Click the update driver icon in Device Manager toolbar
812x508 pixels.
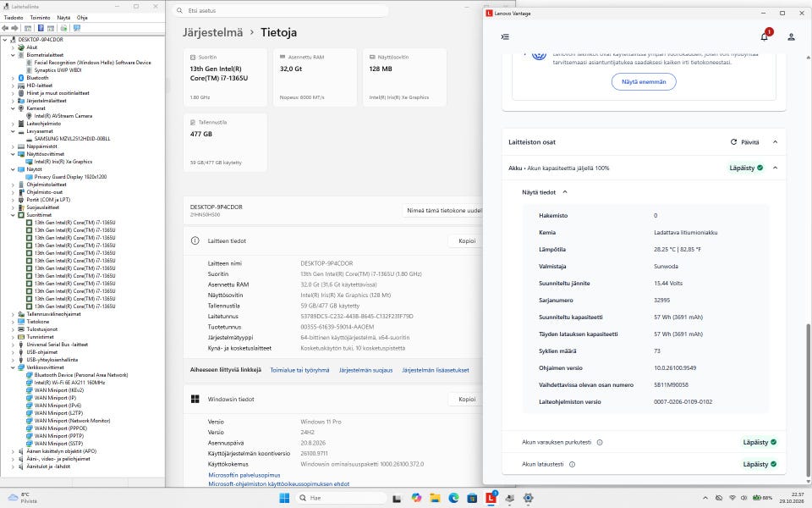(x=63, y=28)
